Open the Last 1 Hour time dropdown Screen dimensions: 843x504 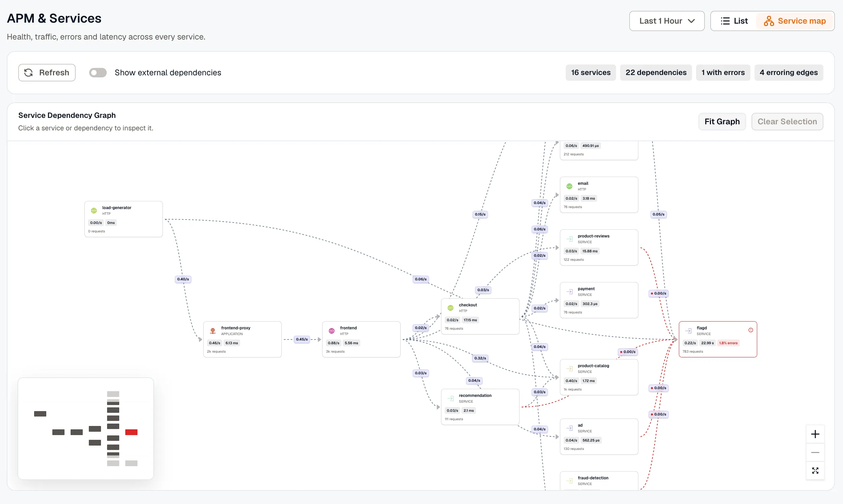pos(666,21)
